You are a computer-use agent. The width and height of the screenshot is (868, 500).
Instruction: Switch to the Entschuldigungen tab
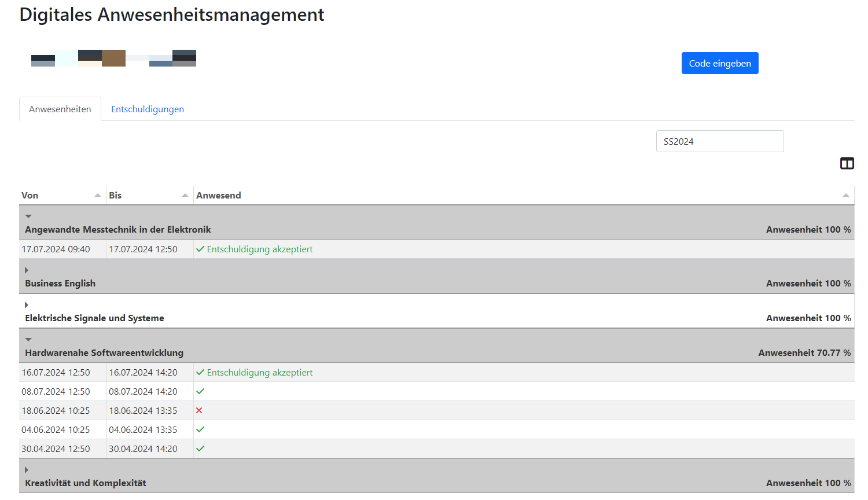[x=148, y=109]
